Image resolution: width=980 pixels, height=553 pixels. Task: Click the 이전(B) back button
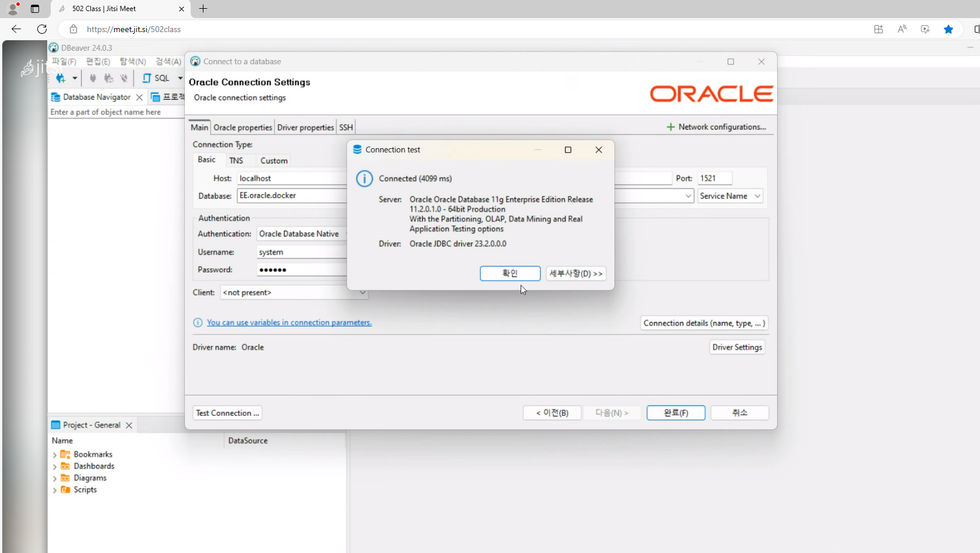tap(553, 413)
